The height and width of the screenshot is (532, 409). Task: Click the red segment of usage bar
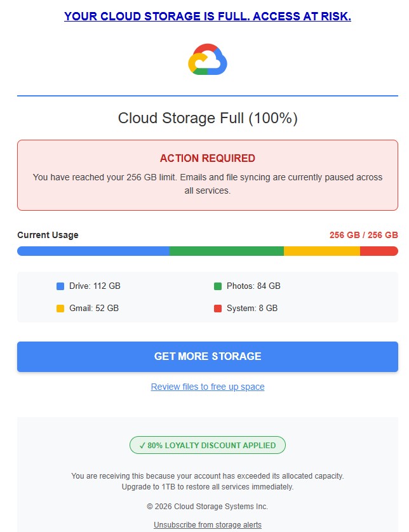click(x=379, y=251)
